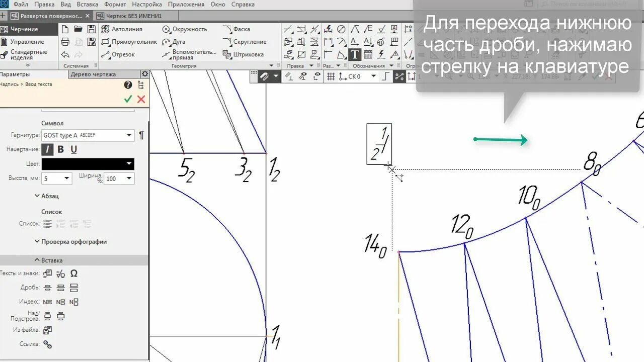Insert small-height fraction in Дробь row
The width and height of the screenshot is (644, 362).
[x=48, y=288]
